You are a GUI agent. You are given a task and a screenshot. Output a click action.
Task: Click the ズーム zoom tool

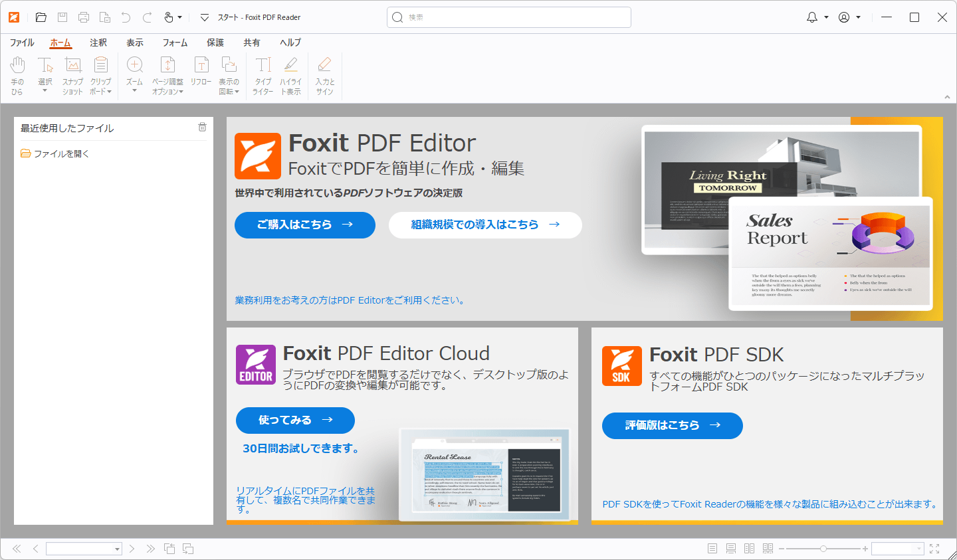(x=135, y=76)
